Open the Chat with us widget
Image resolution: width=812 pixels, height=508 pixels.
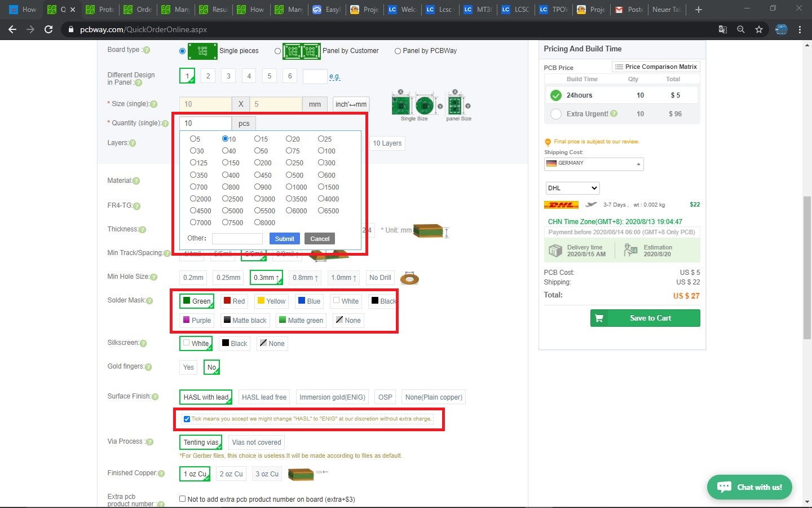pyautogui.click(x=749, y=487)
